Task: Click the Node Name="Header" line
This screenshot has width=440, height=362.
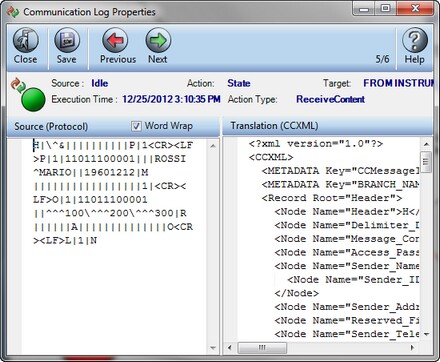Action: 347,211
